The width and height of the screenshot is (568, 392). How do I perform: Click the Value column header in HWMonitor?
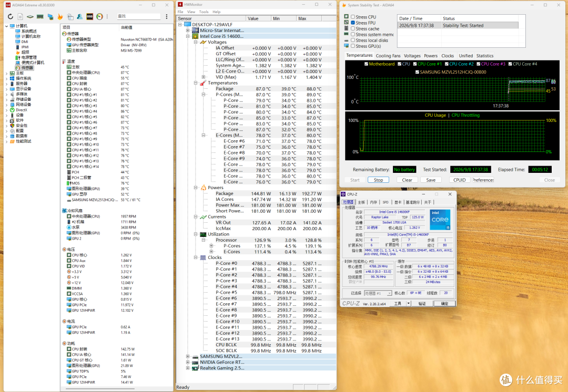click(x=258, y=18)
